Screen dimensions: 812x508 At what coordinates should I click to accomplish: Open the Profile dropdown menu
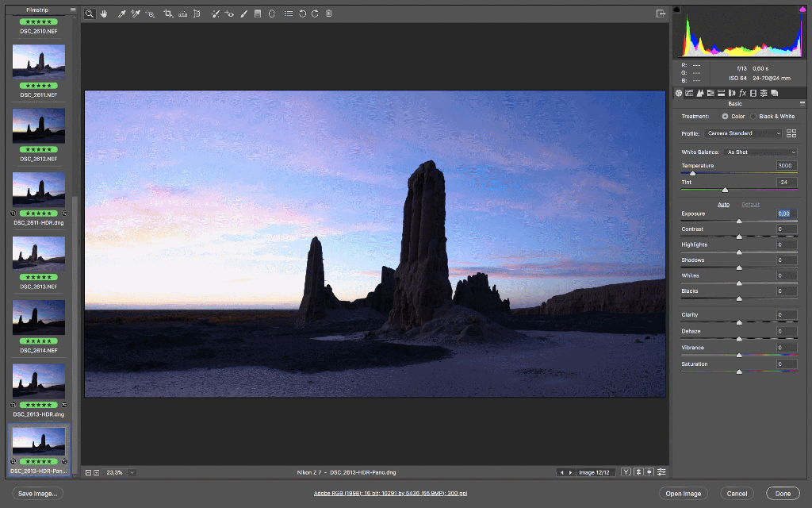tap(743, 133)
